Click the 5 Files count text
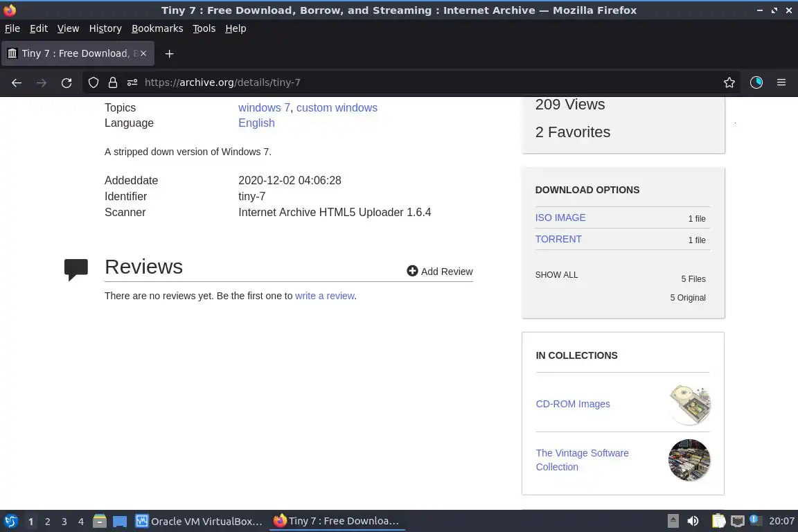798x532 pixels. 693,279
